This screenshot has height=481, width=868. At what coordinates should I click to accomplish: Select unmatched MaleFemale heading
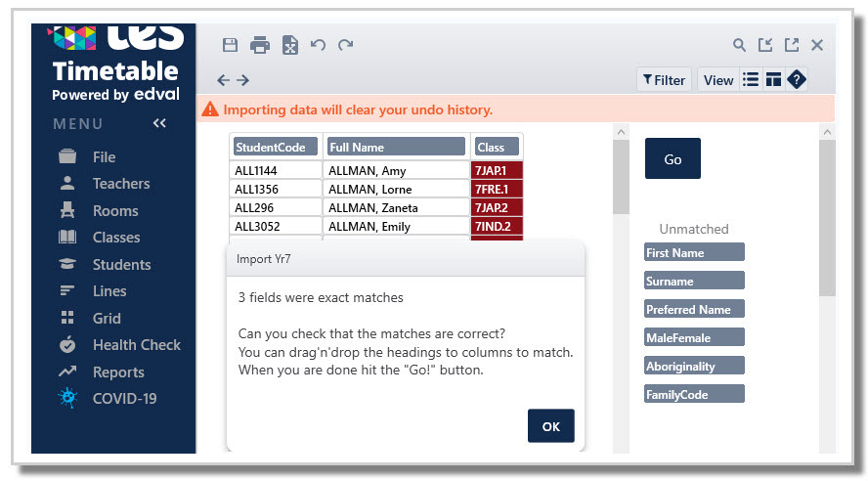(694, 337)
